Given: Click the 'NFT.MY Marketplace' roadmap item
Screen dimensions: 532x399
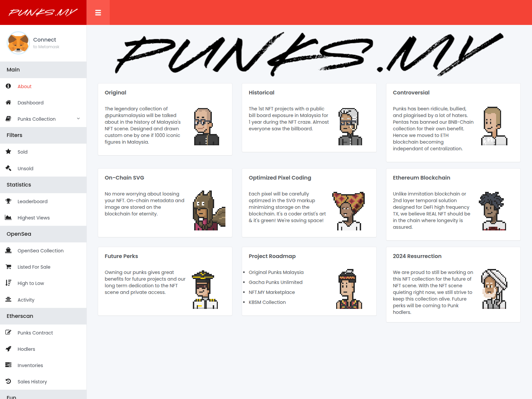Looking at the screenshot, I should click(272, 292).
